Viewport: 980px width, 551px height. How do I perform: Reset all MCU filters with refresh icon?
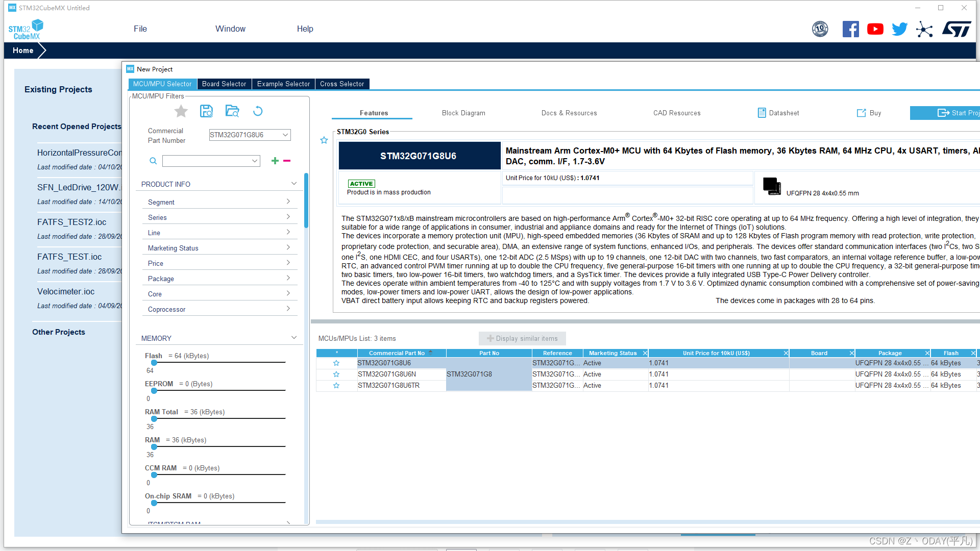click(x=258, y=111)
